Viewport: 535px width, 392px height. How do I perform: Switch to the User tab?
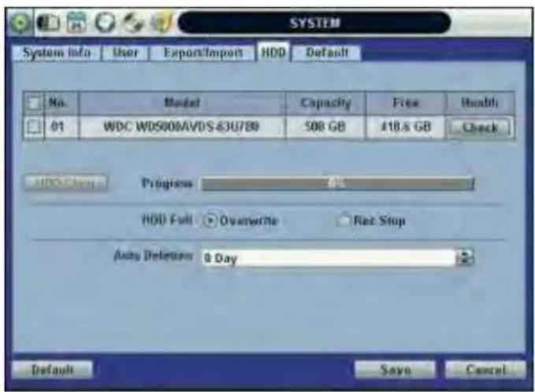click(x=125, y=53)
